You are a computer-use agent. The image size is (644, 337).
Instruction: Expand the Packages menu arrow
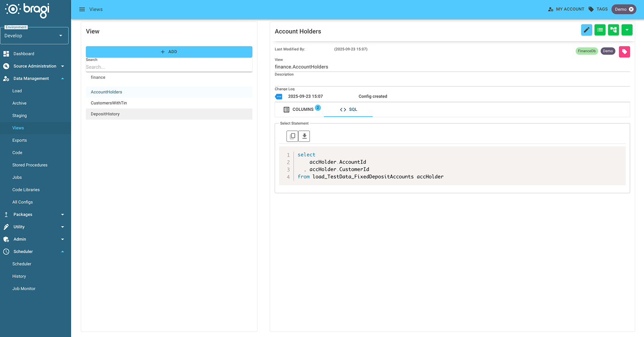click(x=62, y=215)
